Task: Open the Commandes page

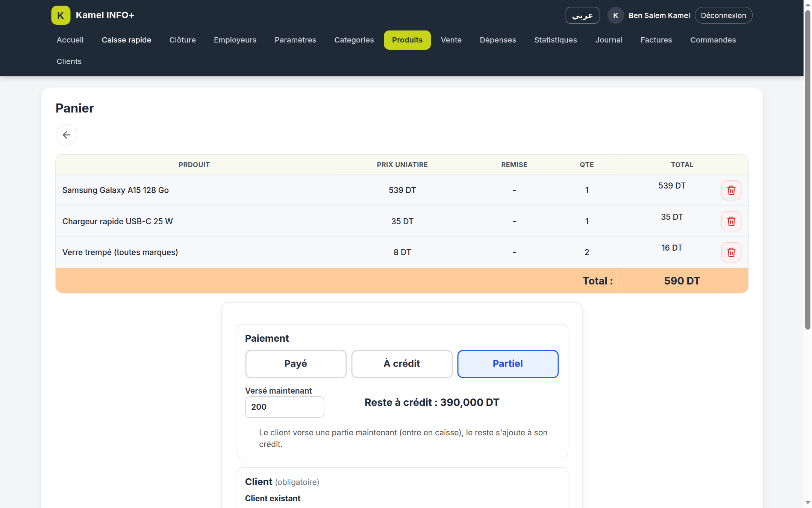Action: pyautogui.click(x=713, y=40)
